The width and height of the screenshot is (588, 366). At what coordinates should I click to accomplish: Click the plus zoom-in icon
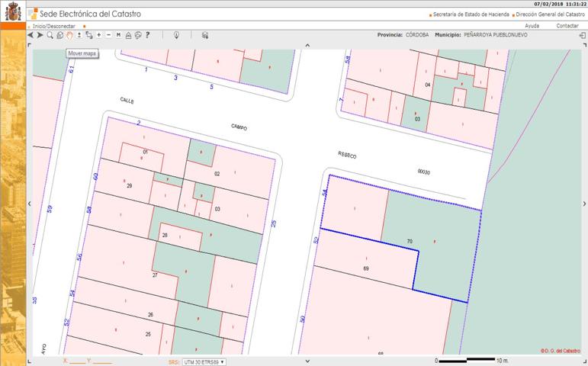click(x=99, y=35)
